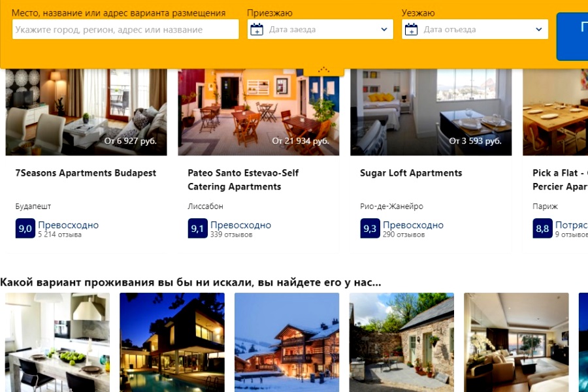
Task: Click the 5 214 reviews link for 7Seasons
Action: coord(59,235)
